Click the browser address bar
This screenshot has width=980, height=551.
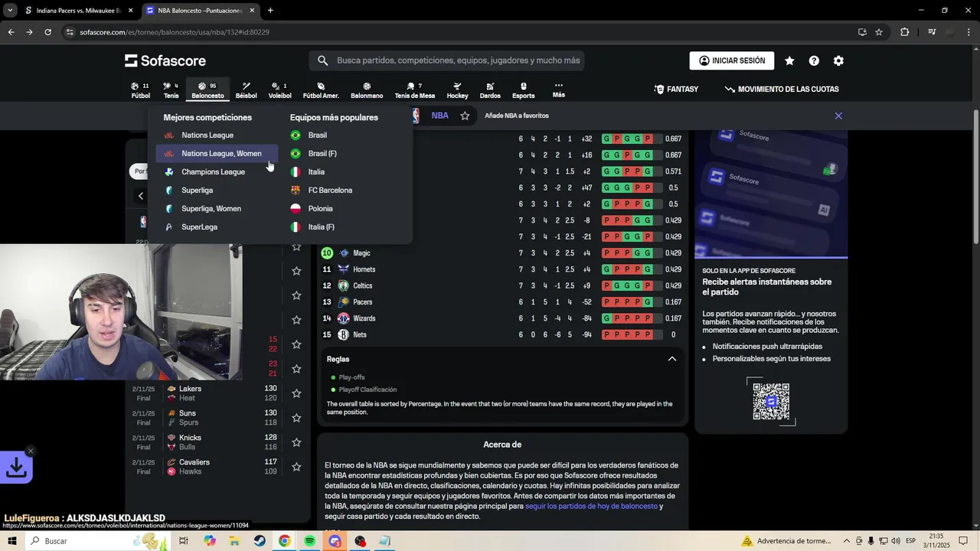(459, 32)
